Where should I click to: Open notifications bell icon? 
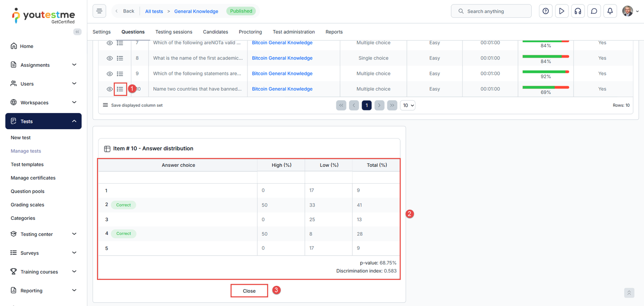tap(610, 11)
